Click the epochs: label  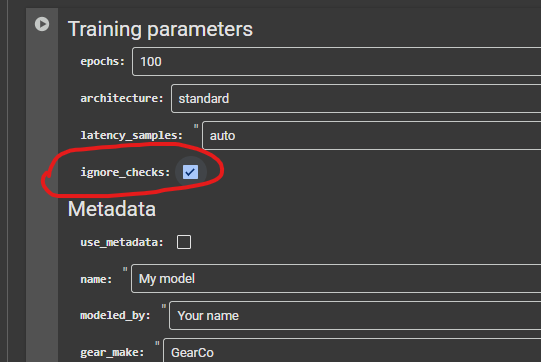(102, 61)
